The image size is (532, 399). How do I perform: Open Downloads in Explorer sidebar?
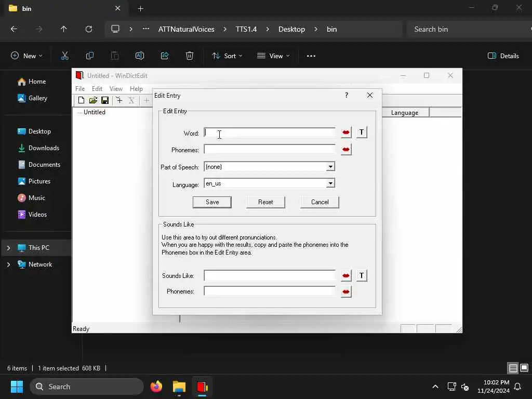tap(44, 148)
